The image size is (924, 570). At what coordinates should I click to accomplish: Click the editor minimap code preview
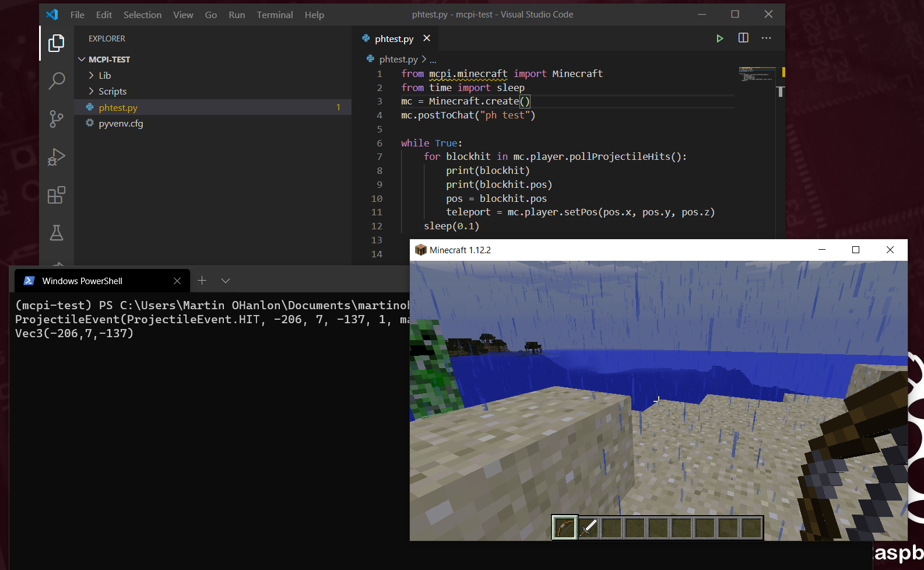coord(756,75)
